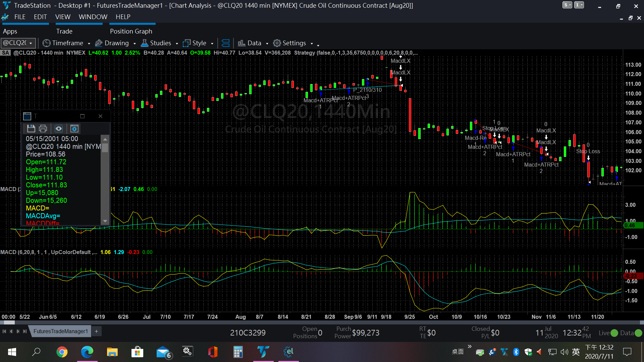
Task: Click the Studies flask icon
Action: point(145,43)
